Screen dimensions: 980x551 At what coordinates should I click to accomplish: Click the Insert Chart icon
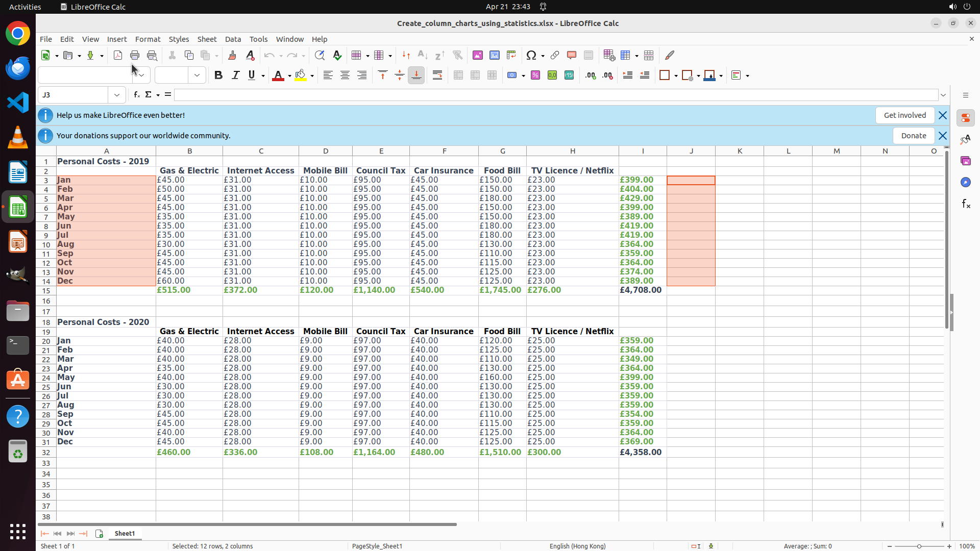[495, 55]
